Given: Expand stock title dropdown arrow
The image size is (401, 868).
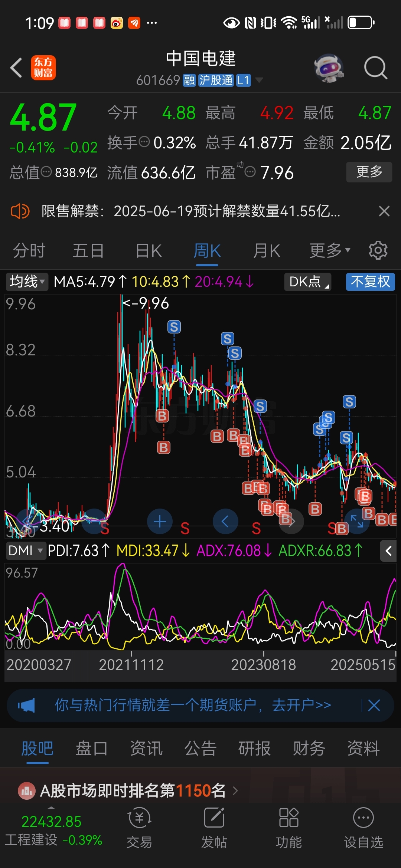Looking at the screenshot, I should (x=259, y=80).
